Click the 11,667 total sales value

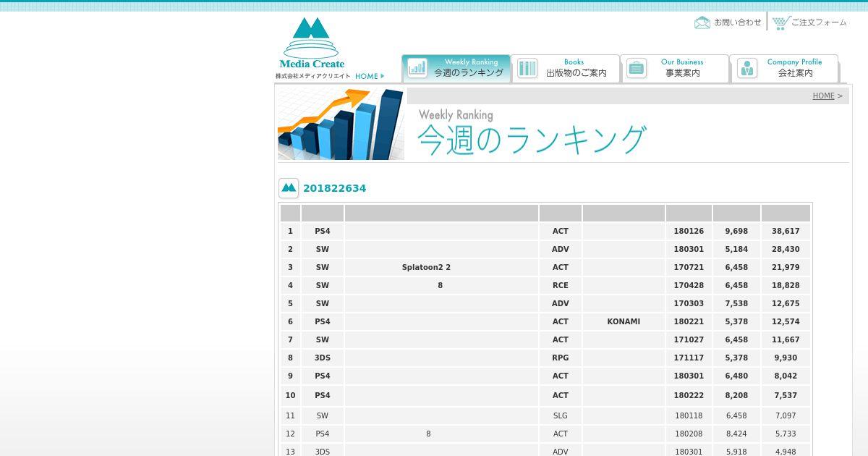786,339
